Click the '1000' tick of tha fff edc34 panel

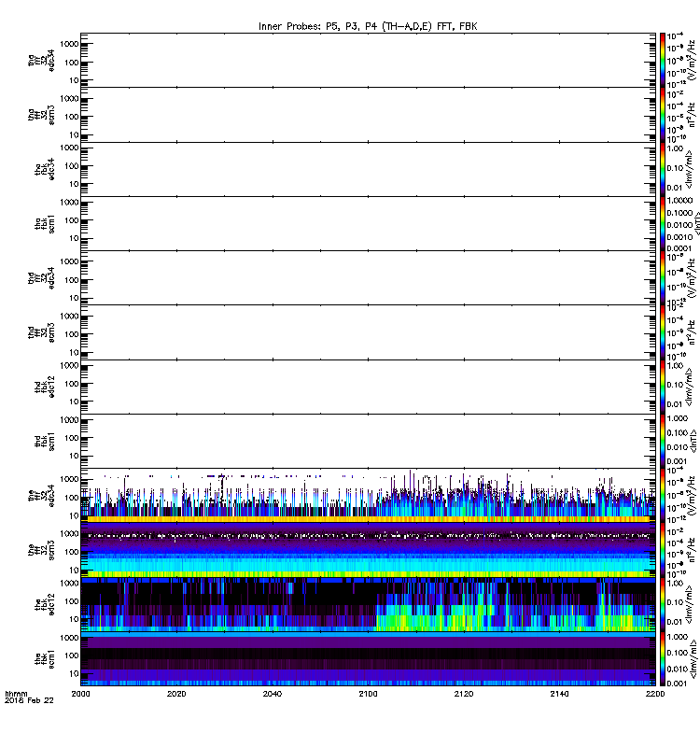click(x=69, y=44)
